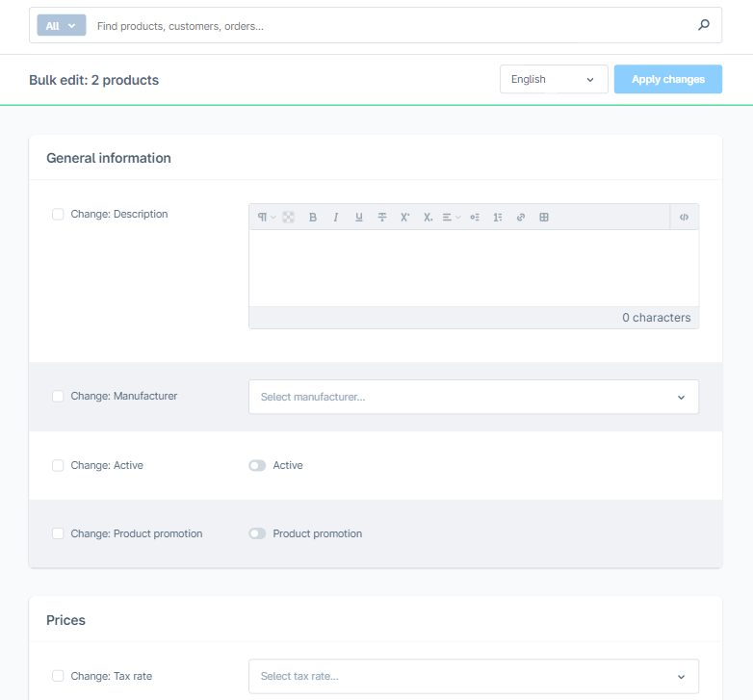Check the Change: Description checkbox
The height and width of the screenshot is (700, 753).
point(58,215)
